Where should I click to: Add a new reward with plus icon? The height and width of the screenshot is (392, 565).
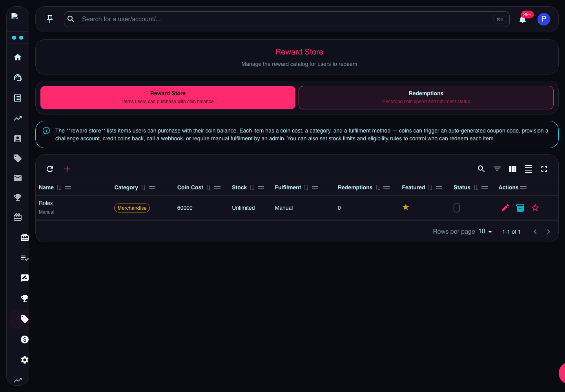tap(67, 169)
